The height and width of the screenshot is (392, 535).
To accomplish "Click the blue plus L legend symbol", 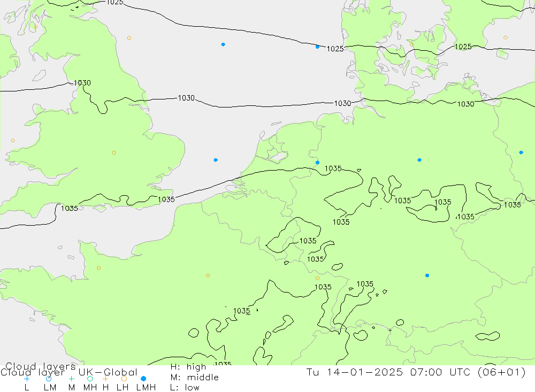I will 27,379.
